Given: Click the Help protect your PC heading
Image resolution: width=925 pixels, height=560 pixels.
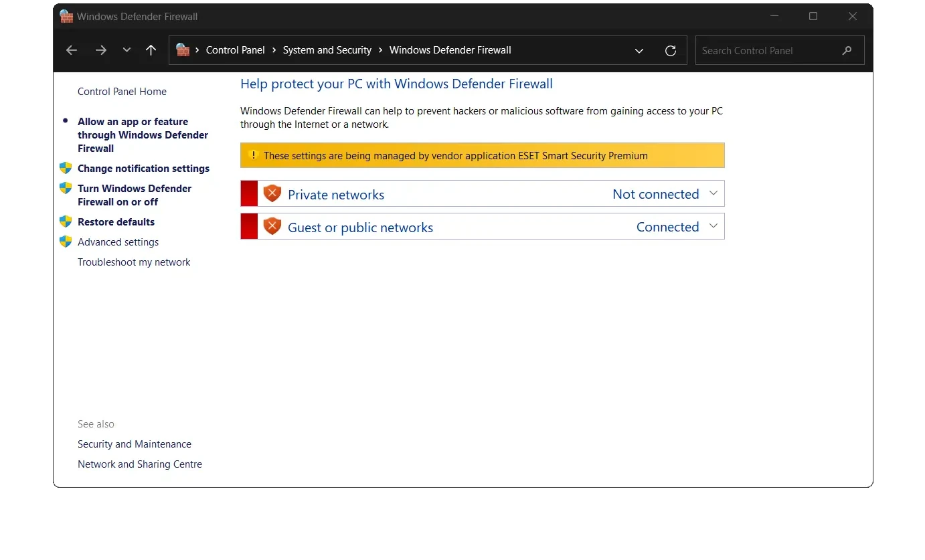Looking at the screenshot, I should coord(396,84).
